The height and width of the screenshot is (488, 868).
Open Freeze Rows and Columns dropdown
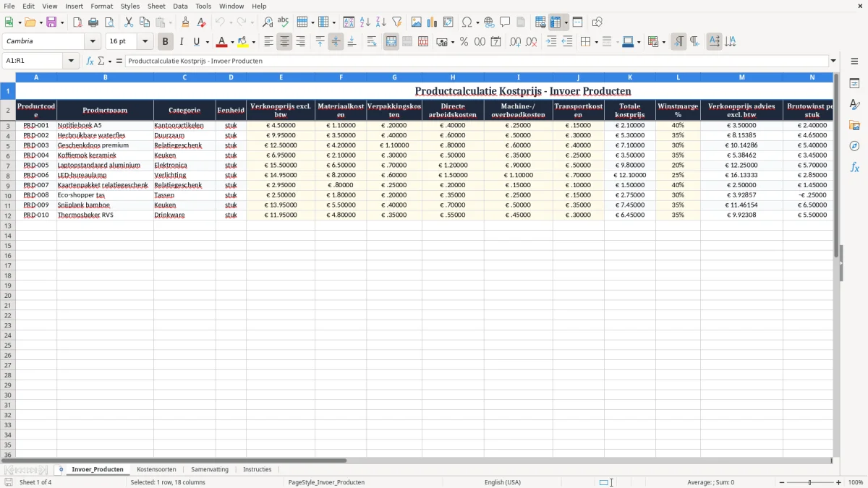[x=566, y=22]
